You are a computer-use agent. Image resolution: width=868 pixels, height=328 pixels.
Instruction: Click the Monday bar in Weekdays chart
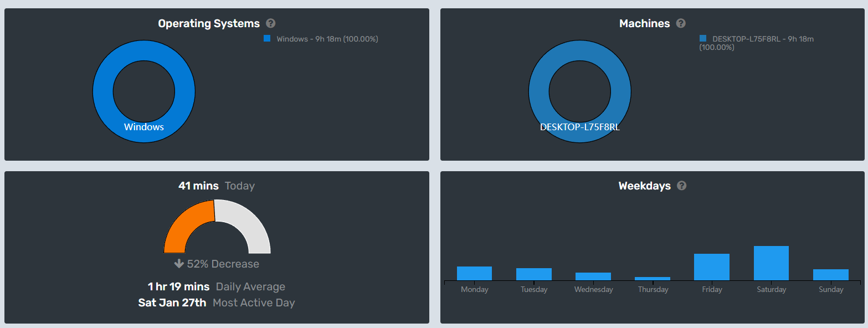(x=474, y=273)
